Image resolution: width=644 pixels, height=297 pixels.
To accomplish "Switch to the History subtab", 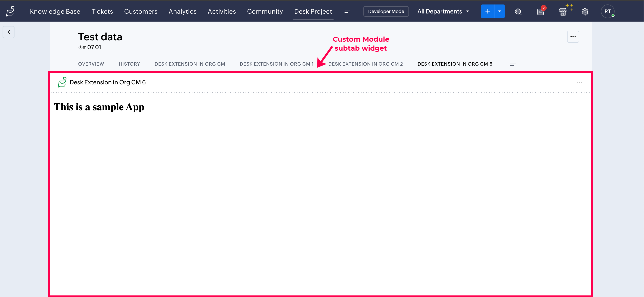I will tap(129, 64).
